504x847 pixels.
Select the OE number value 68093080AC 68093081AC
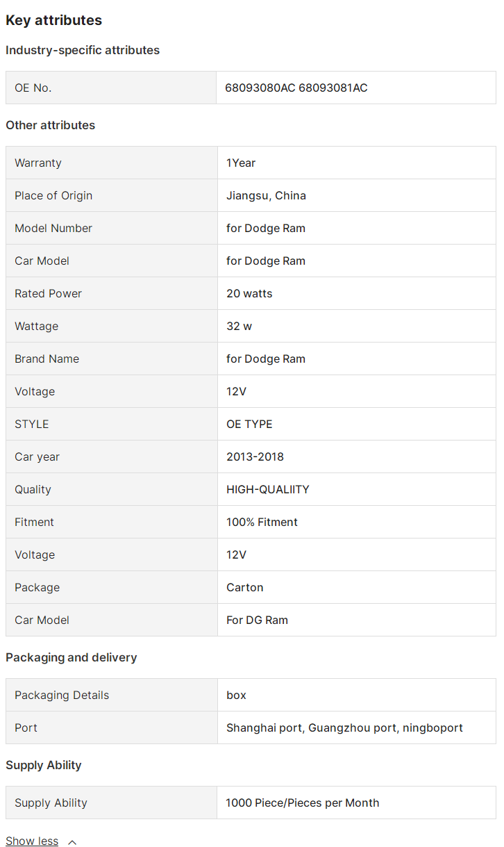tap(296, 88)
